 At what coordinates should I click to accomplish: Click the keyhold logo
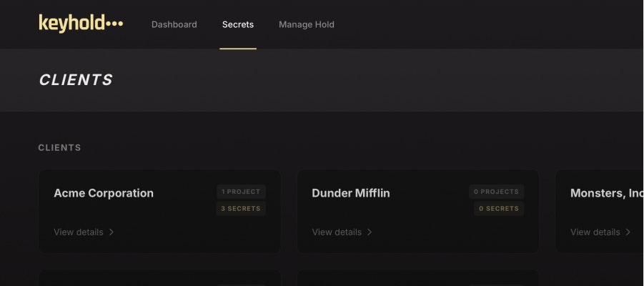point(81,24)
